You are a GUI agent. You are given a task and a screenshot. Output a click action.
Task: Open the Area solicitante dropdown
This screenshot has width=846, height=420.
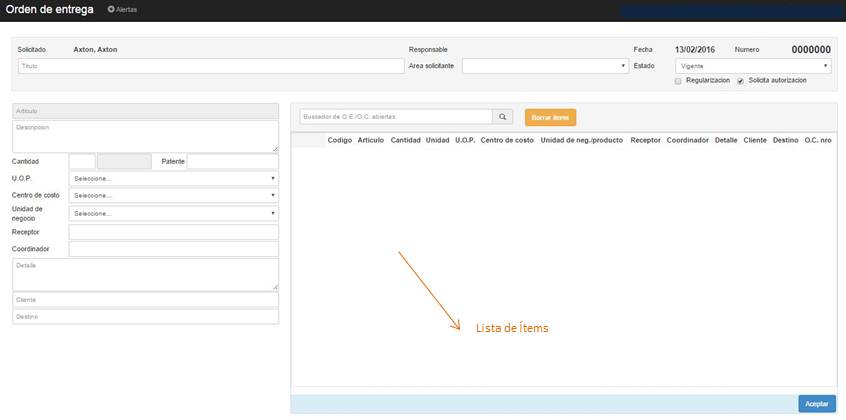tap(545, 66)
